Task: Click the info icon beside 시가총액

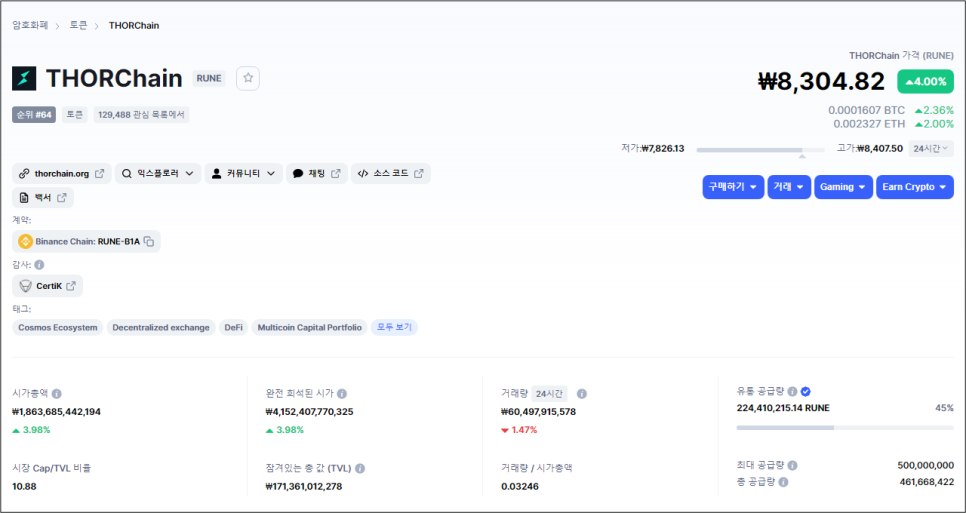Action: point(57,394)
